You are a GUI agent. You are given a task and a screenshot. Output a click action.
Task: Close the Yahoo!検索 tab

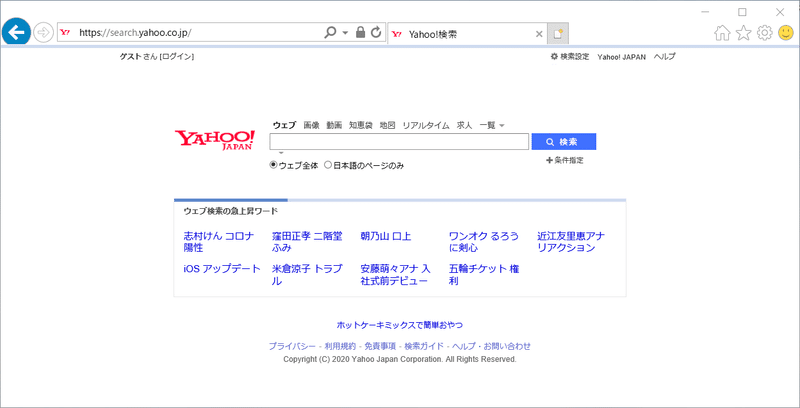pyautogui.click(x=539, y=34)
